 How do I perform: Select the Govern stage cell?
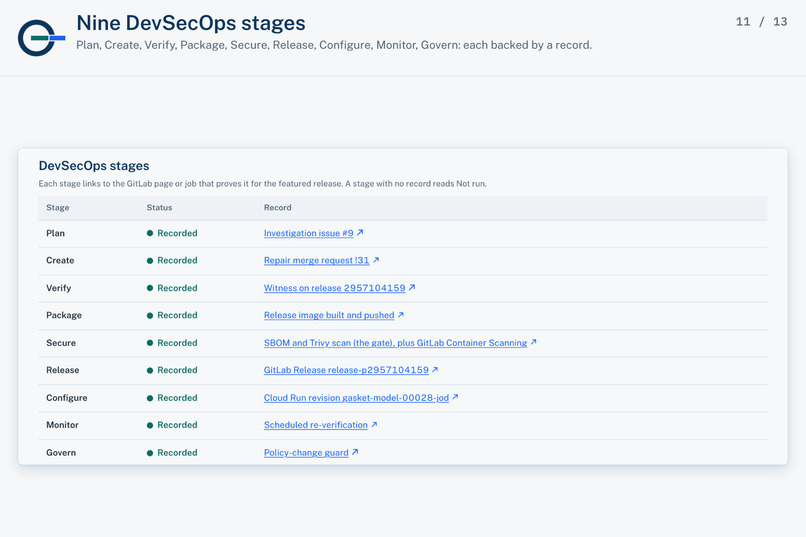pyautogui.click(x=61, y=453)
